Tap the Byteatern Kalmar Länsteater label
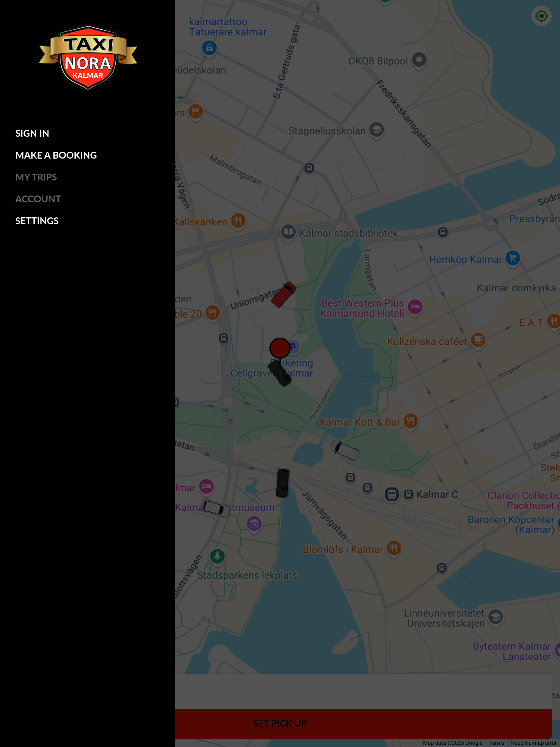This screenshot has height=747, width=560. pos(512,651)
